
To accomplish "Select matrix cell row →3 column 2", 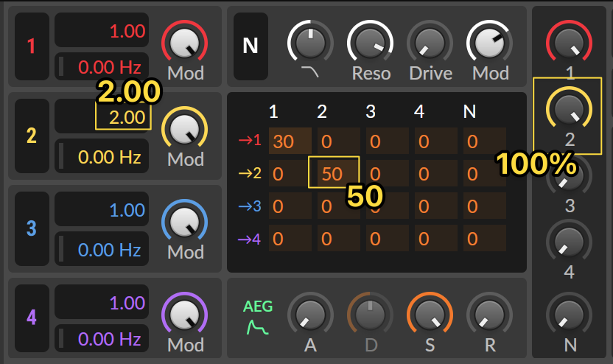I will point(339,206).
